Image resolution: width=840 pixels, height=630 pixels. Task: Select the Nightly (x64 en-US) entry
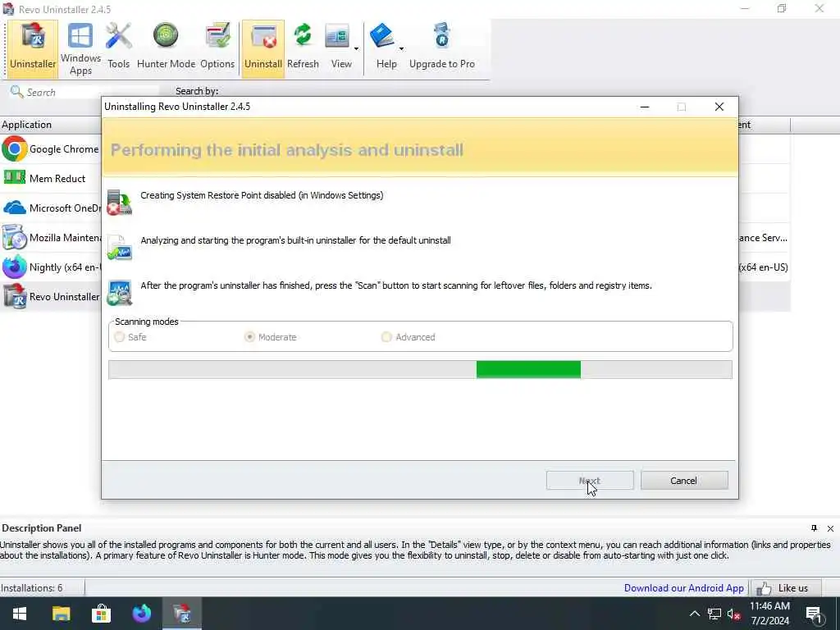51,267
